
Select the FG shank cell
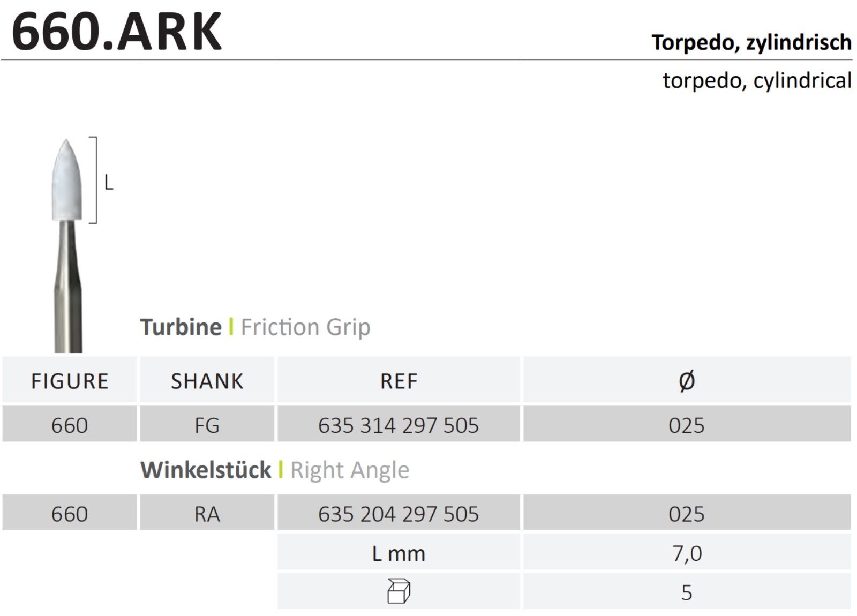click(x=207, y=425)
